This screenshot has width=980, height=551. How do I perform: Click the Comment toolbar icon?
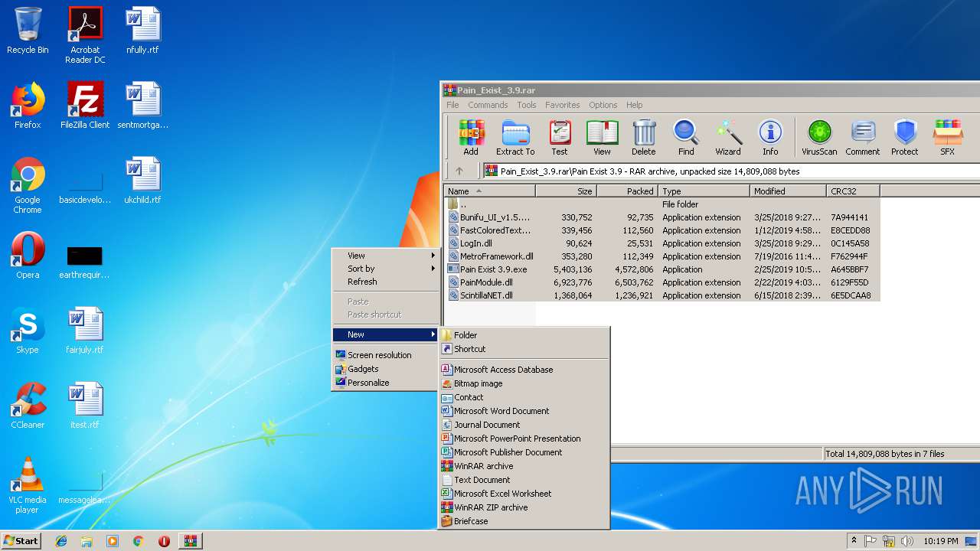(863, 138)
